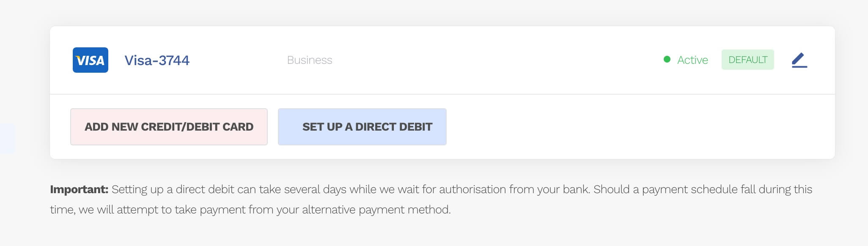
Task: Click the green DEFAULT badge
Action: point(747,60)
